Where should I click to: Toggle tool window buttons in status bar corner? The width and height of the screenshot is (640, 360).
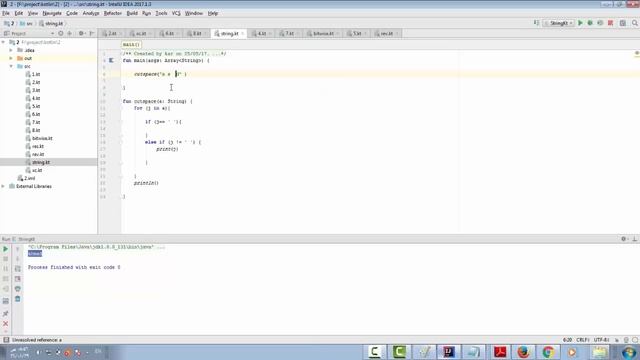tap(6, 340)
